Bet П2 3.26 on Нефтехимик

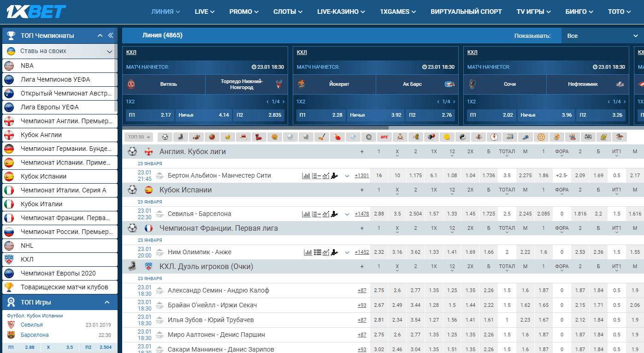[x=601, y=115]
